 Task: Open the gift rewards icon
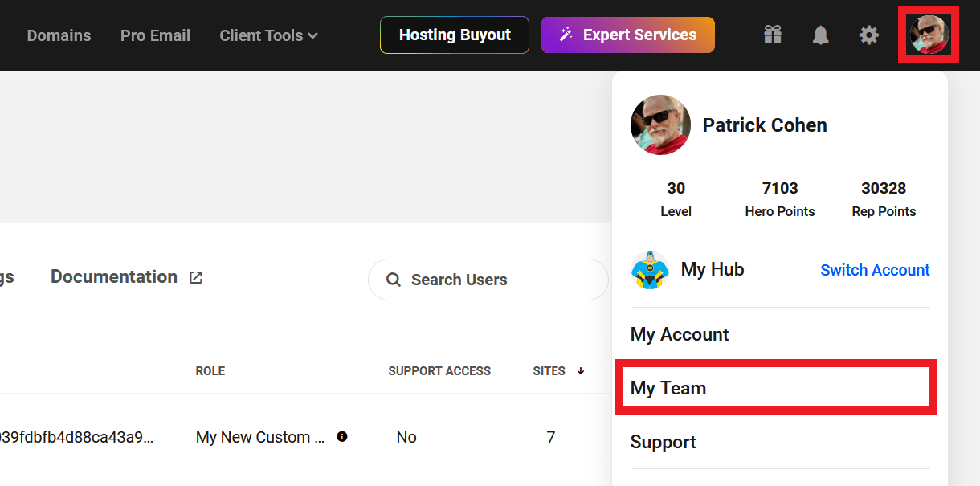pyautogui.click(x=773, y=35)
